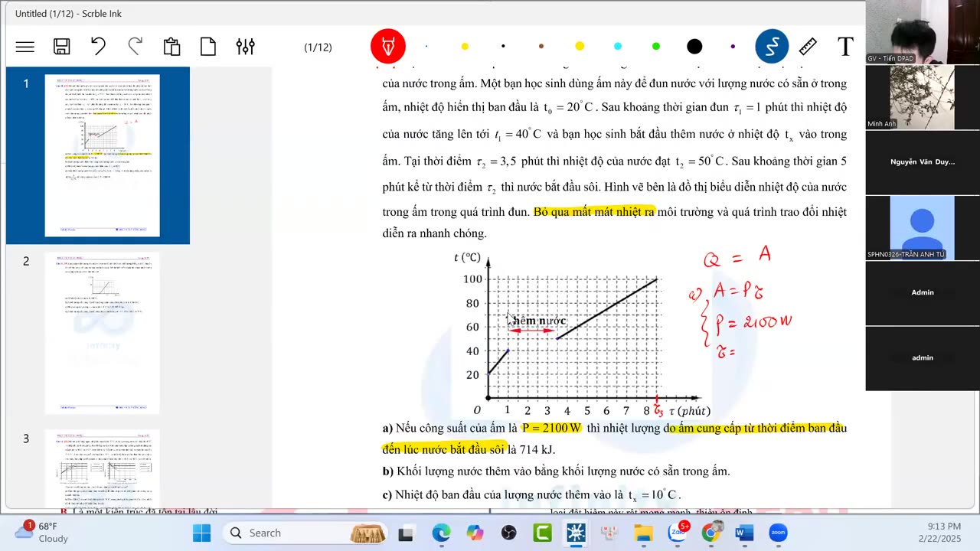Select the red pen tool
This screenshot has height=551, width=980.
[388, 47]
